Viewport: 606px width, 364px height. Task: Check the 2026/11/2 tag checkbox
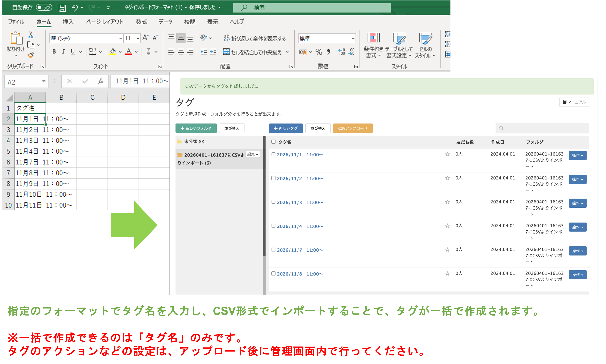tap(273, 178)
